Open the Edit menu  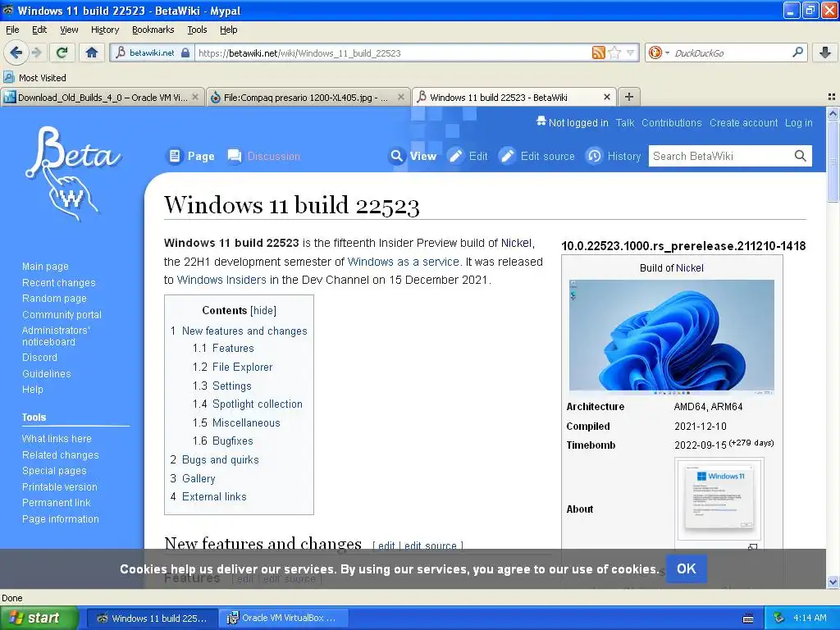[x=39, y=30]
